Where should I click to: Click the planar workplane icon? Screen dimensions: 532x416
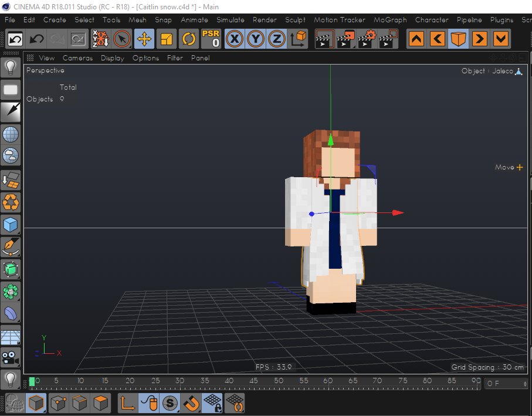pos(235,404)
